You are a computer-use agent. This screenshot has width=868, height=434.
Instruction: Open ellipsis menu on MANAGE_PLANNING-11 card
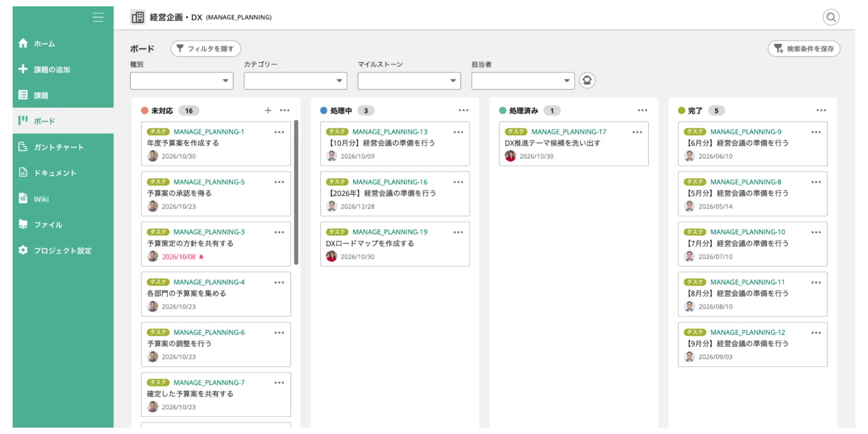point(816,282)
